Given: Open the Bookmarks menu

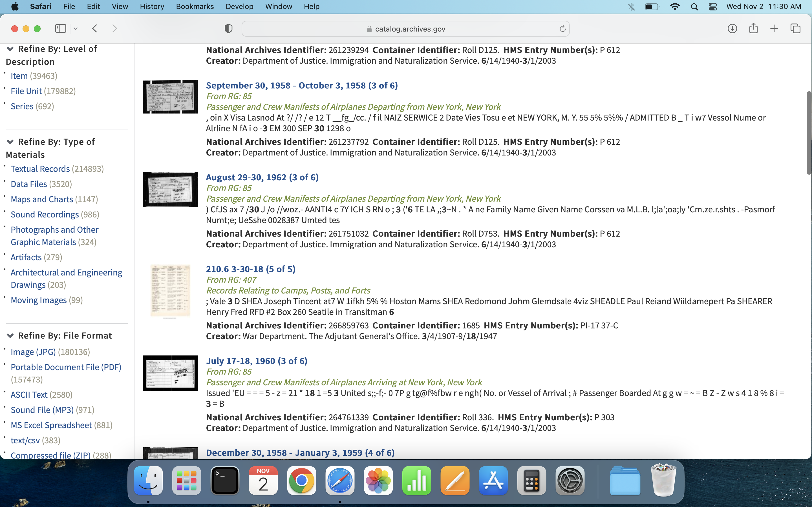Looking at the screenshot, I should 195,7.
